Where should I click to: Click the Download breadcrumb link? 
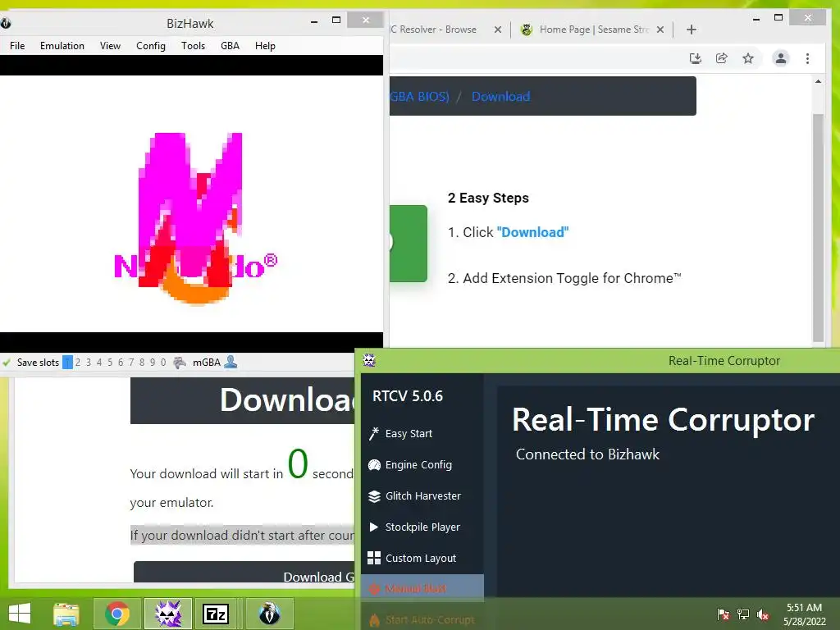pyautogui.click(x=501, y=97)
